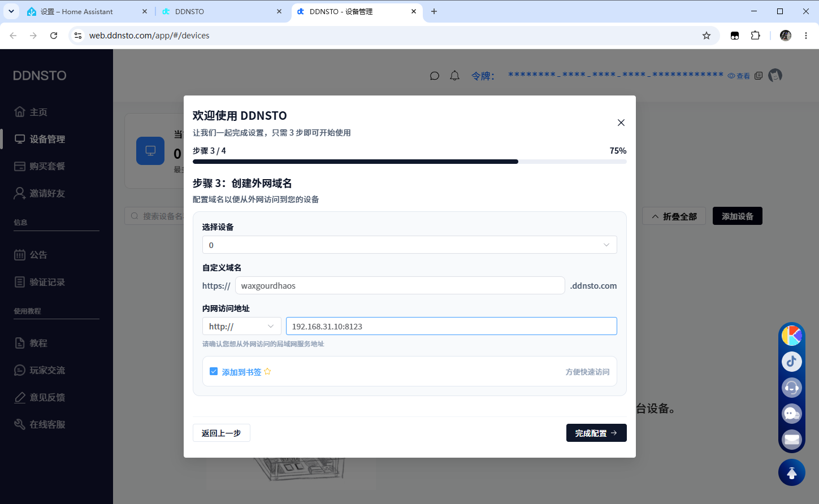This screenshot has height=504, width=819.
Task: Click the .ddnsto.com domain suffix text
Action: click(x=593, y=286)
